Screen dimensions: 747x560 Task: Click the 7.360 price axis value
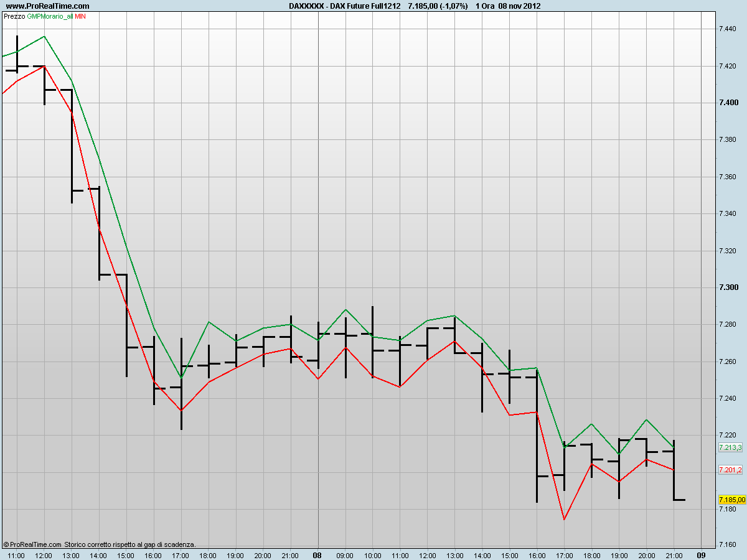[x=727, y=177]
